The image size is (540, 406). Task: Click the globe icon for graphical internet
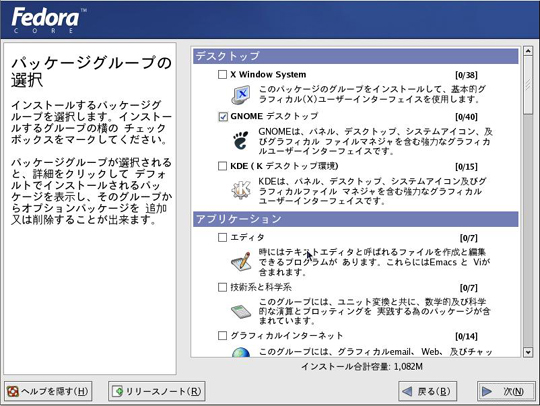pyautogui.click(x=241, y=352)
